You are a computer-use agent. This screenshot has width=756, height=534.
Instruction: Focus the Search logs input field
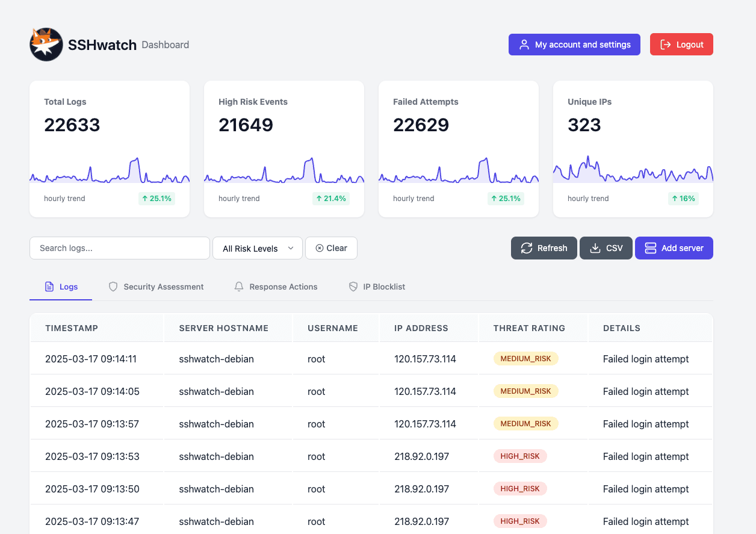click(119, 248)
